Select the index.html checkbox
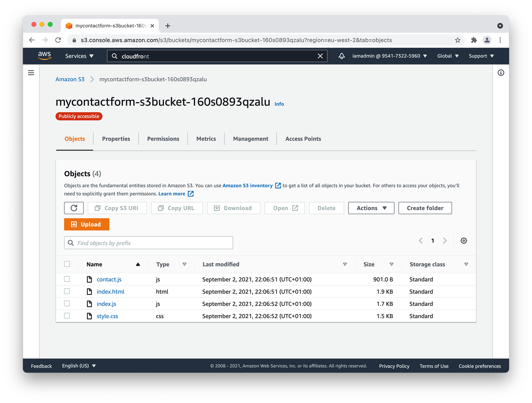Screen dimensions: 532x403 (x=67, y=291)
